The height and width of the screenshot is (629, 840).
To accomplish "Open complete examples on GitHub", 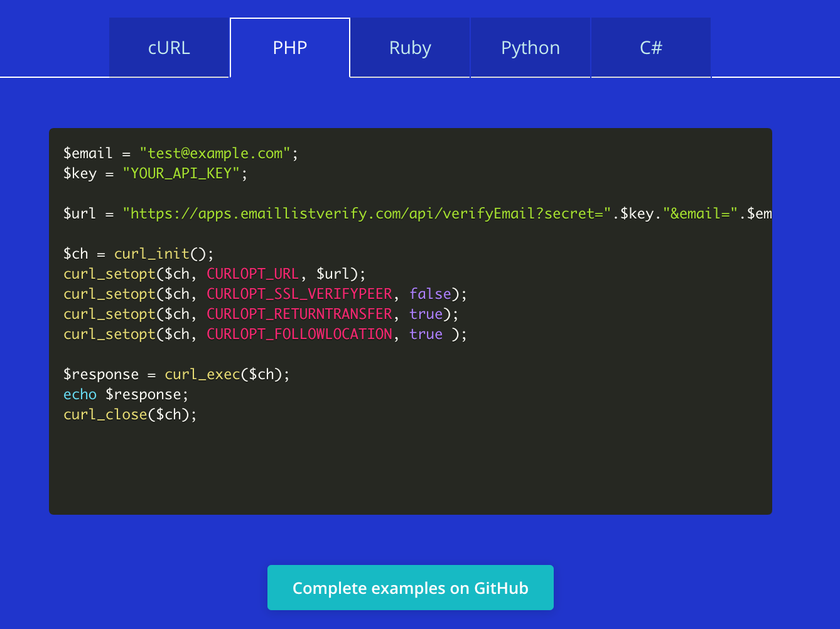I will click(410, 588).
